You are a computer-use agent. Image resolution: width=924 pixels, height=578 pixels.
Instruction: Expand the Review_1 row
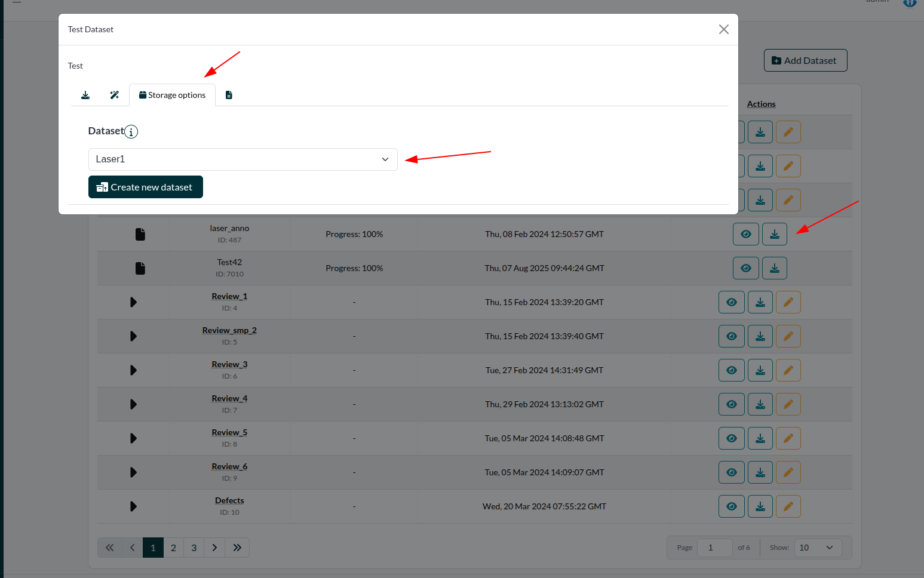pyautogui.click(x=133, y=302)
